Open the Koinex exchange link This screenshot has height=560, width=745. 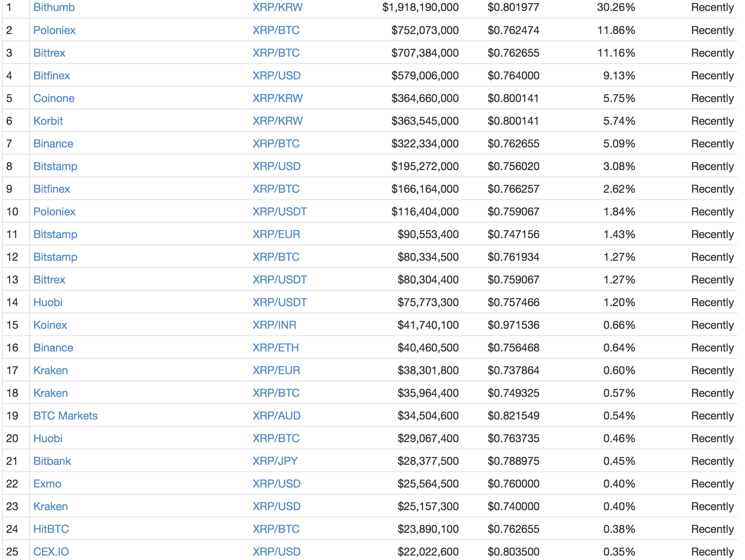50,325
